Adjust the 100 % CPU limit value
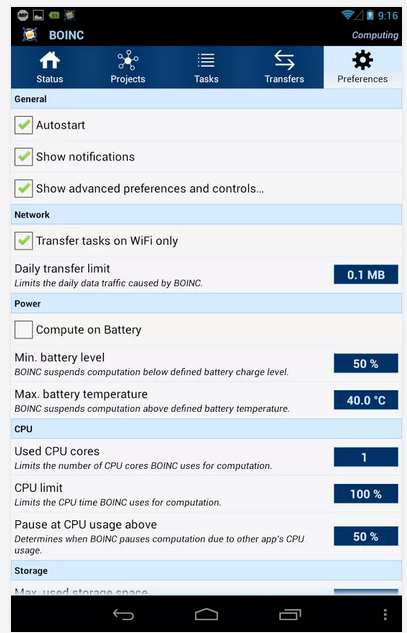The height and width of the screenshot is (633, 407). [366, 493]
